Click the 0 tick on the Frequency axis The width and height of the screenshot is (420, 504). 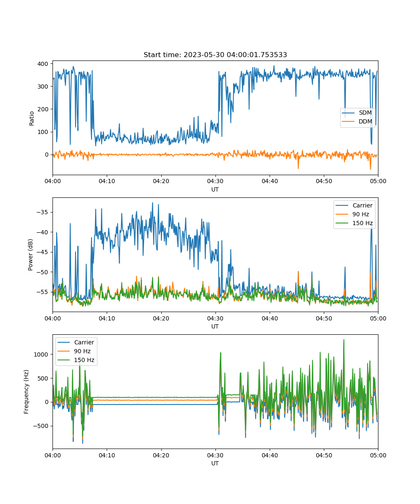[x=47, y=402]
